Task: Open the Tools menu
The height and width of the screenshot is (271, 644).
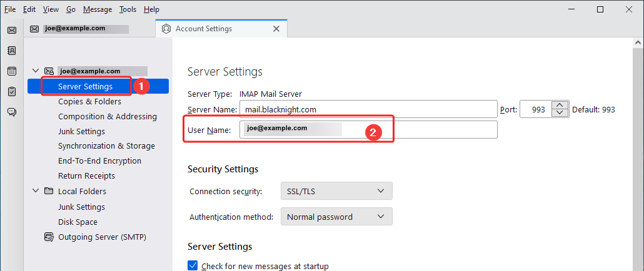Action: pos(128,9)
